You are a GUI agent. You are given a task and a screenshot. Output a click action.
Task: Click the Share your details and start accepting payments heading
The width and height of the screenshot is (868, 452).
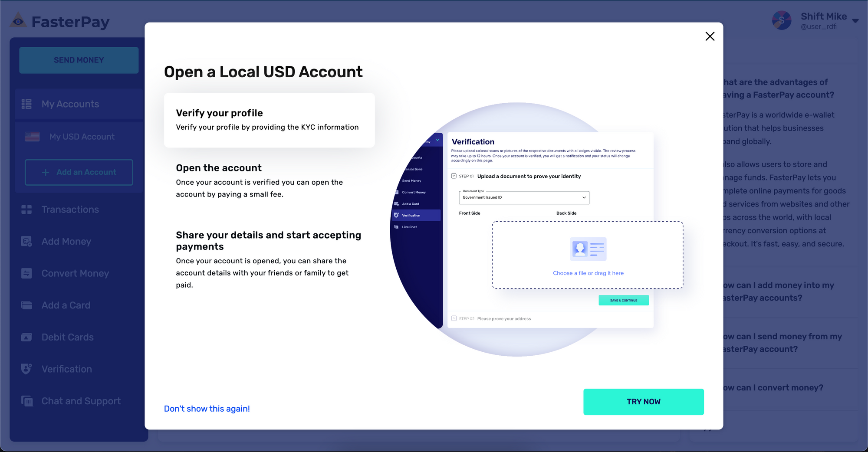tap(268, 241)
